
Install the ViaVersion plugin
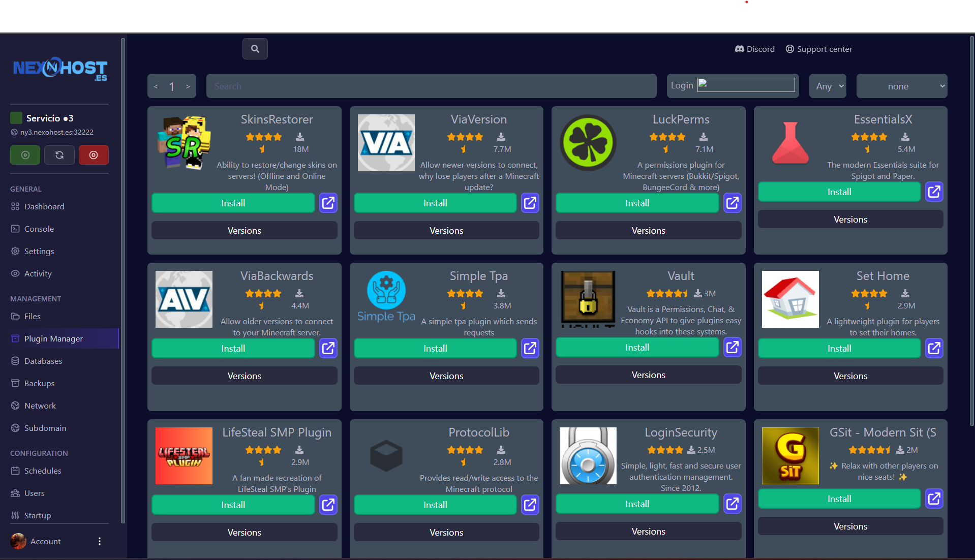click(x=435, y=203)
